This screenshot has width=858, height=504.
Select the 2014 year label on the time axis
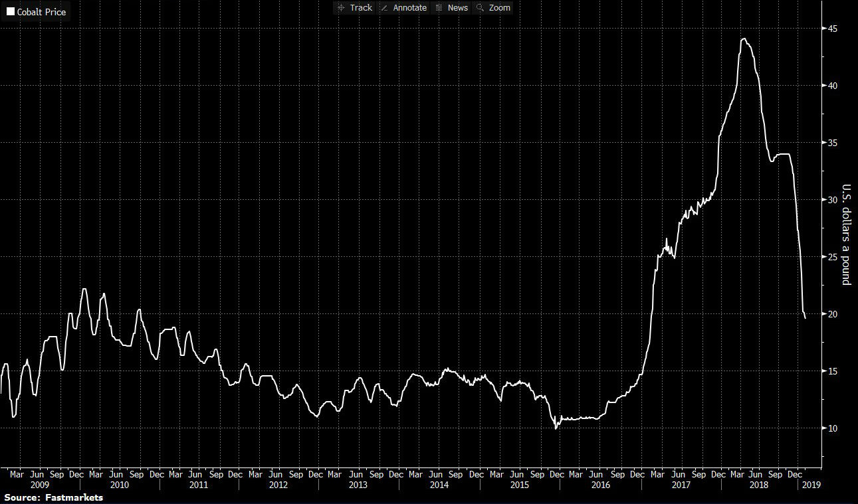pos(439,485)
